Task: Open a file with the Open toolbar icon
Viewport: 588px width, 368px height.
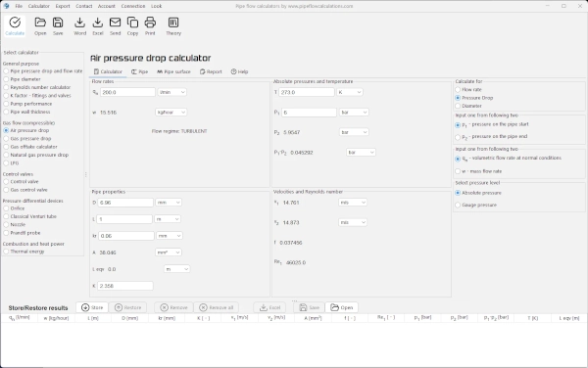Action: (x=40, y=25)
